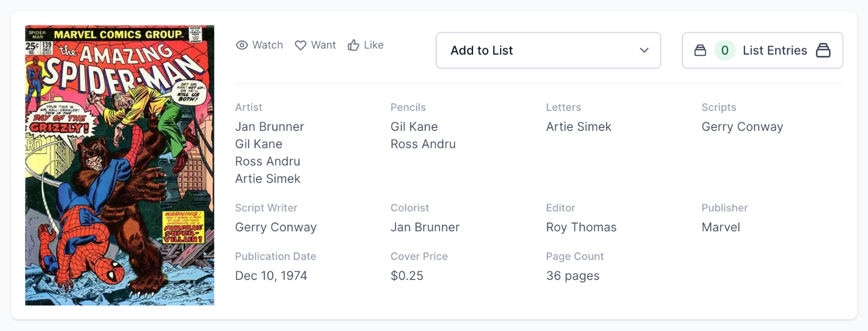Image resolution: width=868 pixels, height=331 pixels.
Task: Toggle the Want label on
Action: pyautogui.click(x=323, y=46)
